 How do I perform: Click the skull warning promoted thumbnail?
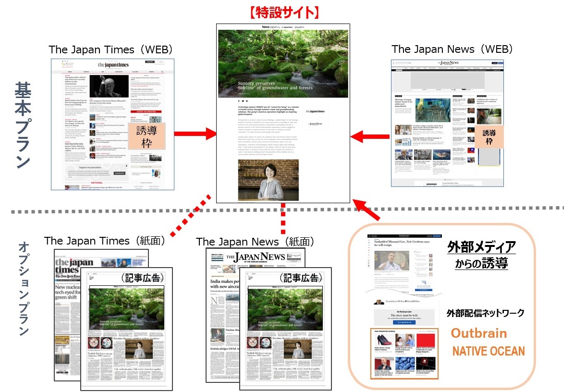[x=426, y=364]
